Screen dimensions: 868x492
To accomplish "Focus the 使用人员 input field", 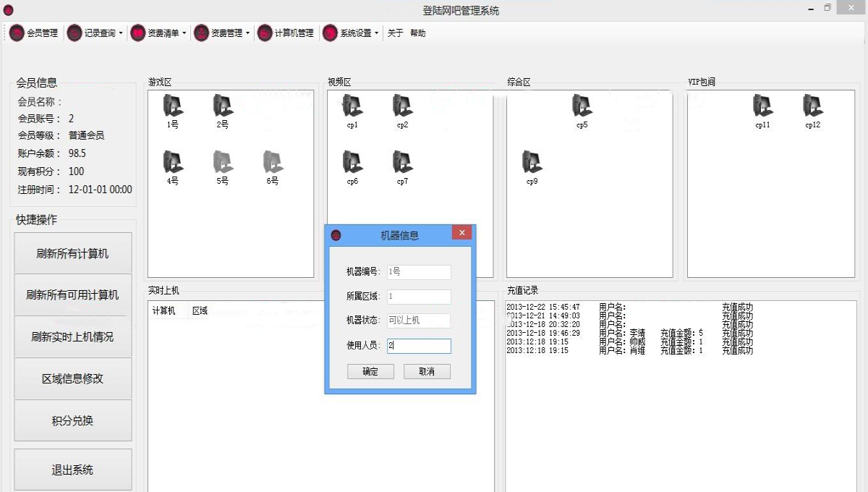I will click(419, 346).
